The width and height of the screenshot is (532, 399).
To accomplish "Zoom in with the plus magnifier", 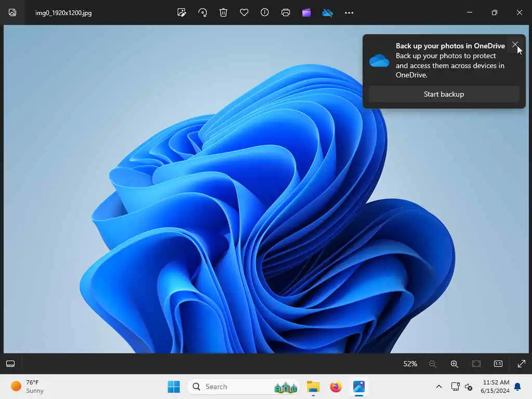I will tap(454, 364).
